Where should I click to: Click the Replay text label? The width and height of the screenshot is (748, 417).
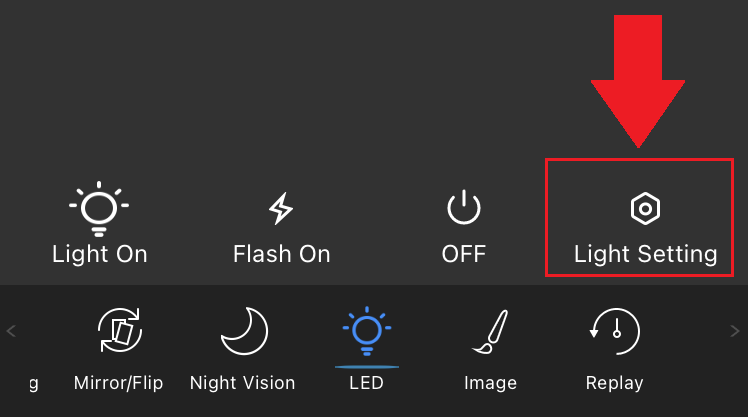click(614, 383)
